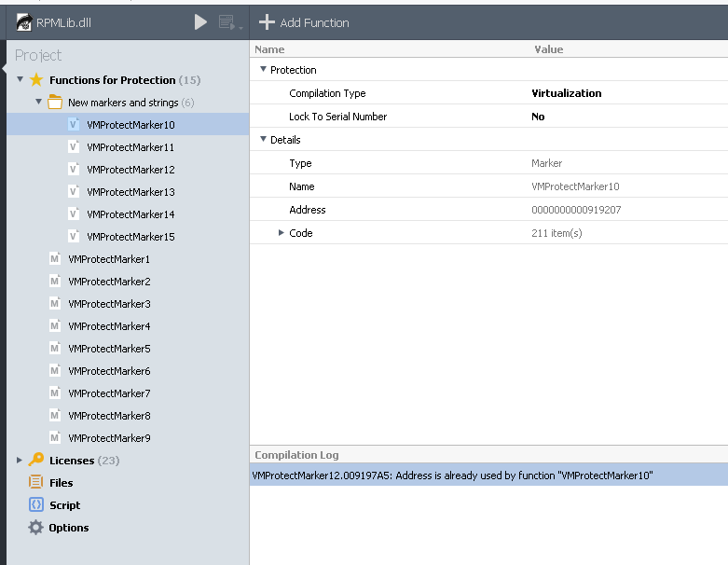Expand the Code items row
728x565 pixels.
coord(281,232)
